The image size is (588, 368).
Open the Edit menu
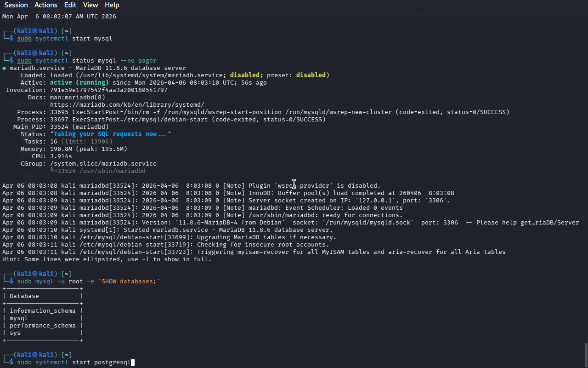pos(70,5)
